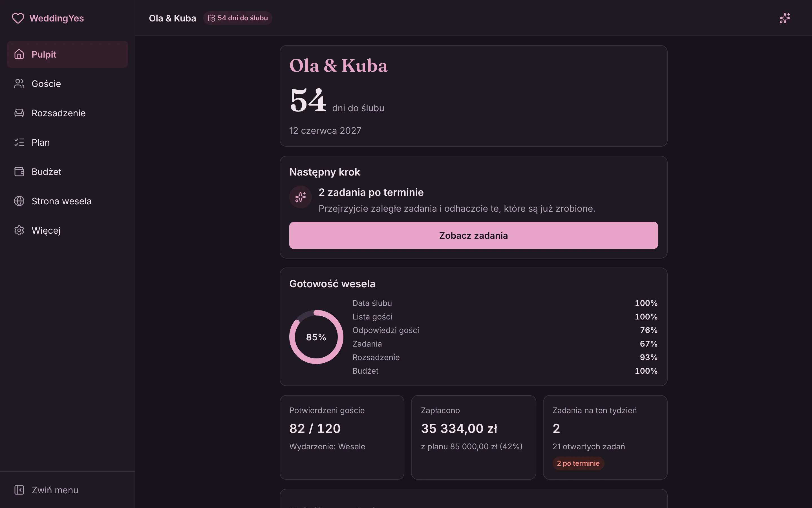This screenshot has width=812, height=508.
Task: Click the Pulpit home icon
Action: 19,54
